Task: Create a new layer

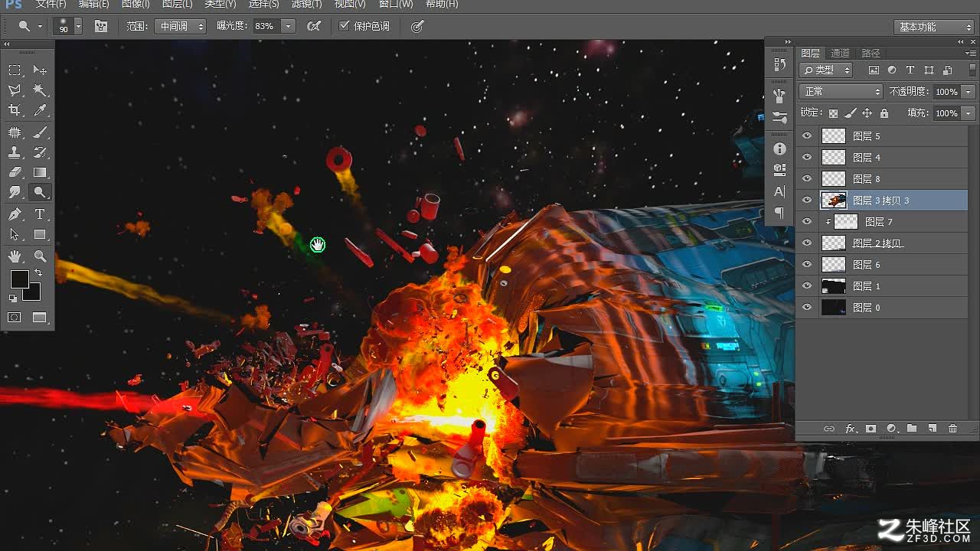Action: pyautogui.click(x=932, y=429)
